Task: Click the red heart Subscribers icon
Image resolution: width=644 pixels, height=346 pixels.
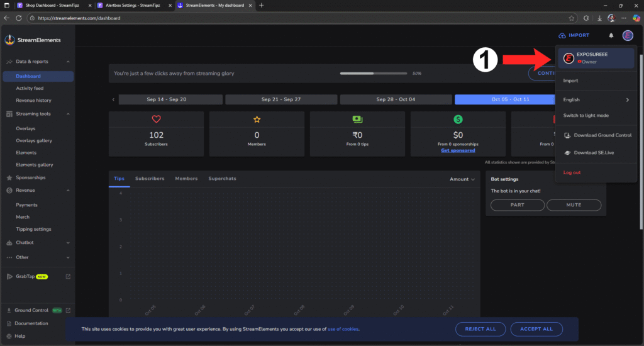Action: pyautogui.click(x=156, y=120)
